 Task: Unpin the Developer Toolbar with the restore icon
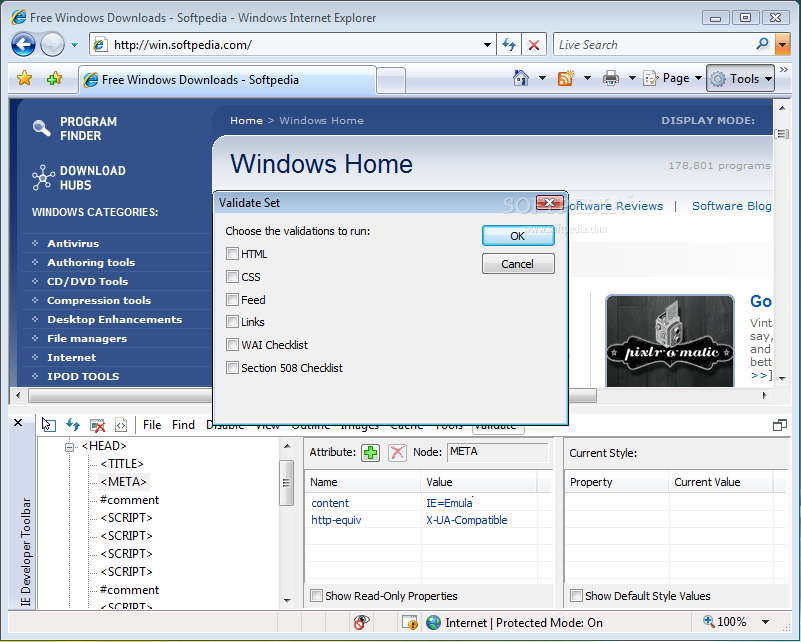tap(780, 425)
